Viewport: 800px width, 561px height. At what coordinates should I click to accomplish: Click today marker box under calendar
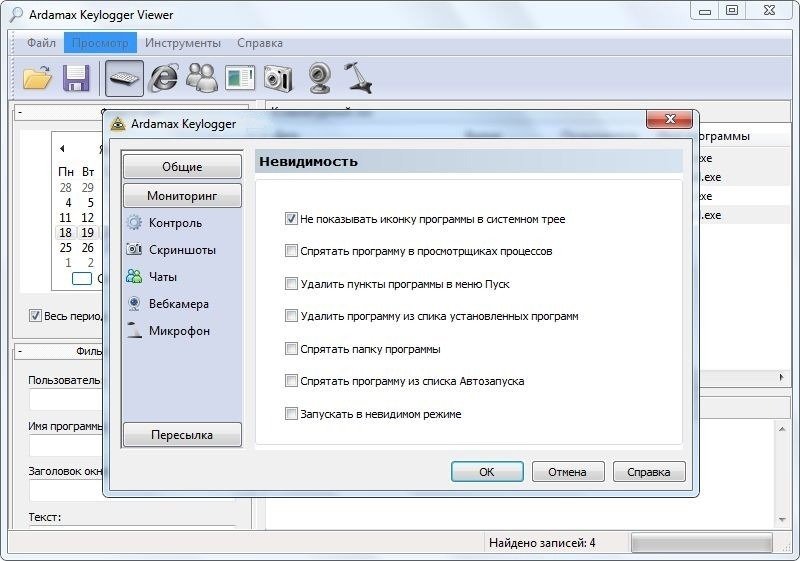pyautogui.click(x=82, y=278)
